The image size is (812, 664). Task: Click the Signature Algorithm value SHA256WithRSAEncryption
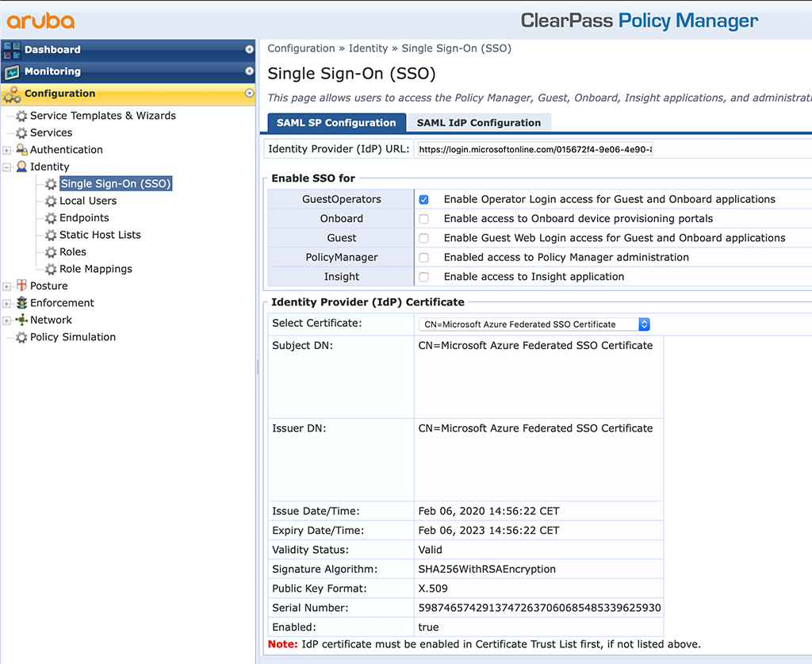coord(487,570)
